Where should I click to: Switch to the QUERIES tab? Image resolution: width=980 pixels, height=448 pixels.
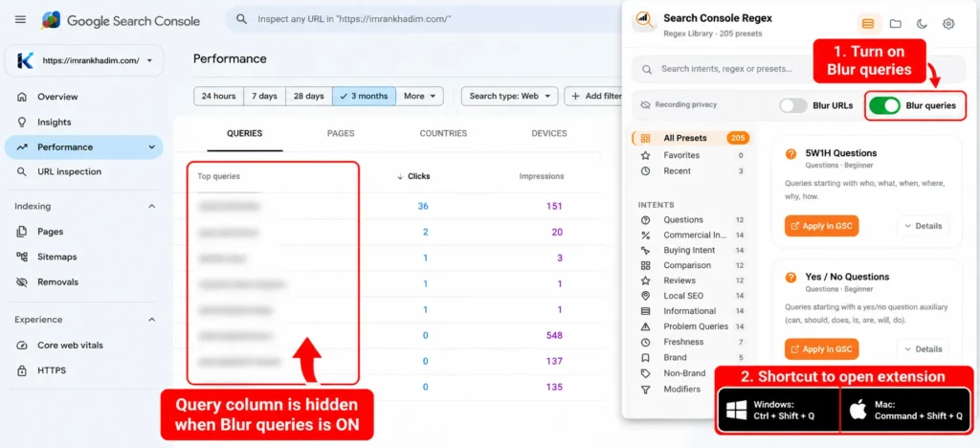tap(244, 133)
